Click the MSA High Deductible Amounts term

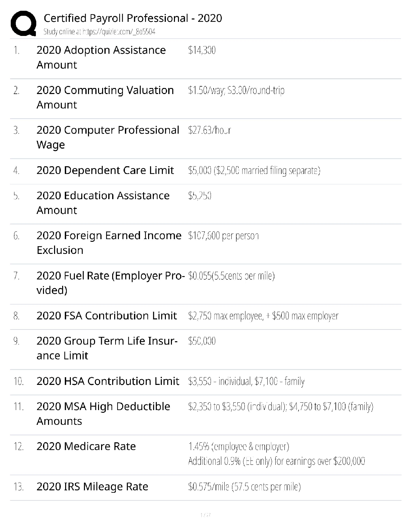[103, 413]
